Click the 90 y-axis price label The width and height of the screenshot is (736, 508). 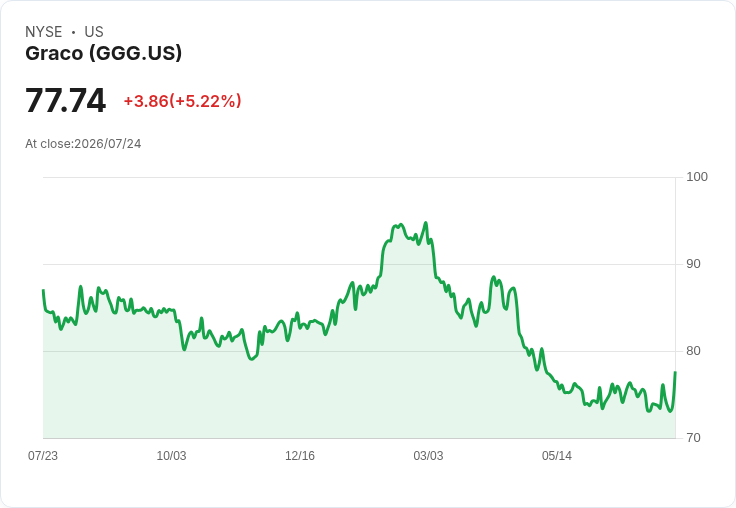(x=693, y=264)
